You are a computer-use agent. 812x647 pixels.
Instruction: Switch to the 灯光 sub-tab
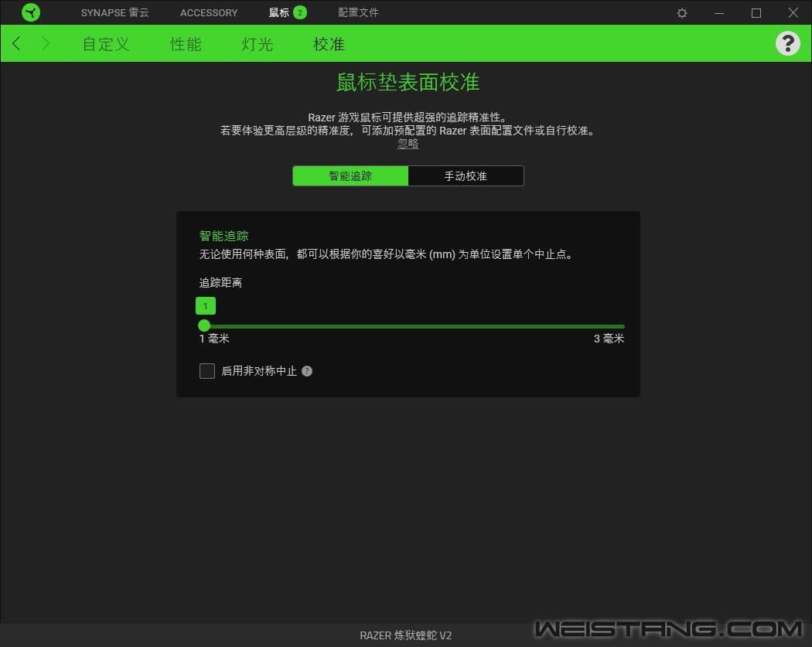click(x=258, y=44)
